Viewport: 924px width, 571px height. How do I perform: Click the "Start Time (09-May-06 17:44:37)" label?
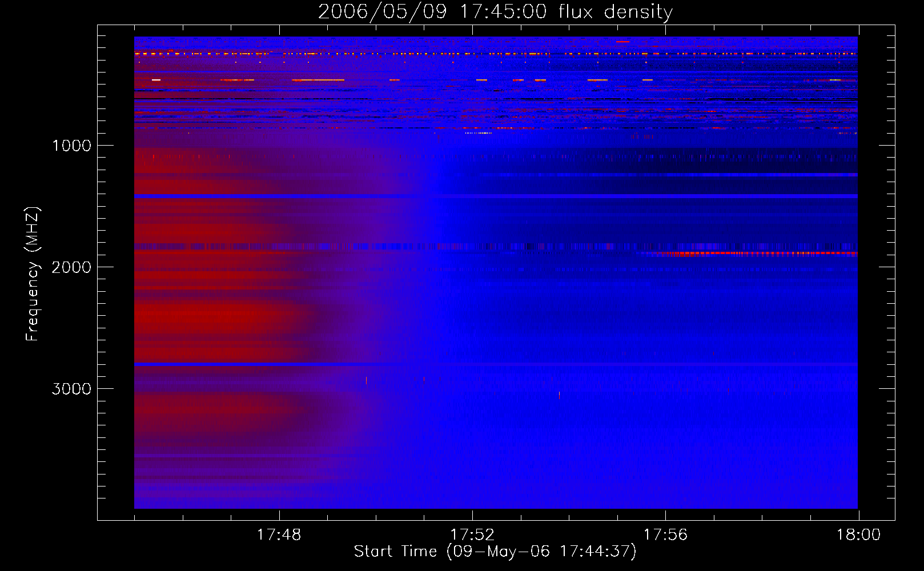click(495, 552)
